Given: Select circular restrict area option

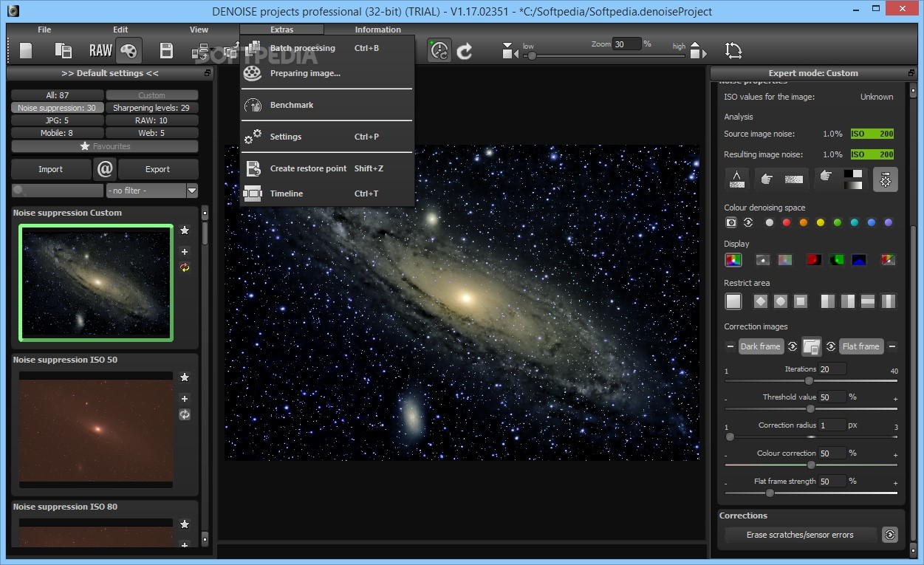Looking at the screenshot, I should (x=780, y=301).
